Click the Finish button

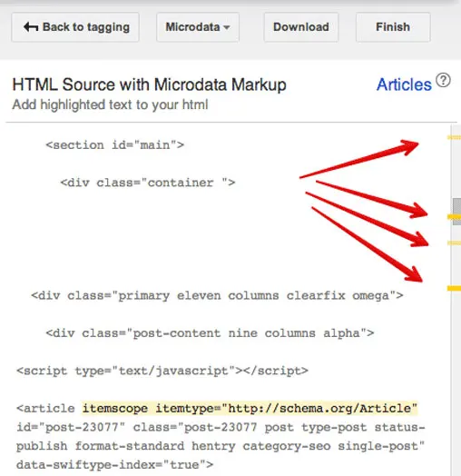[393, 27]
